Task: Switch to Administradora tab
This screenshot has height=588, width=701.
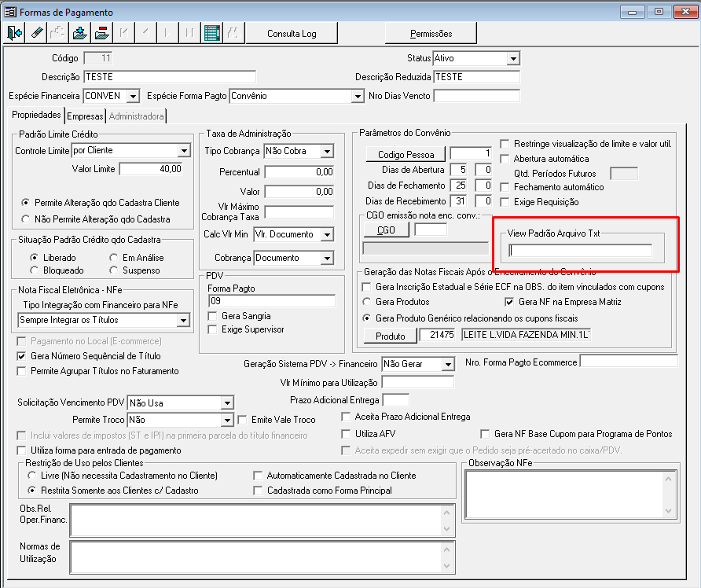Action: [x=137, y=116]
